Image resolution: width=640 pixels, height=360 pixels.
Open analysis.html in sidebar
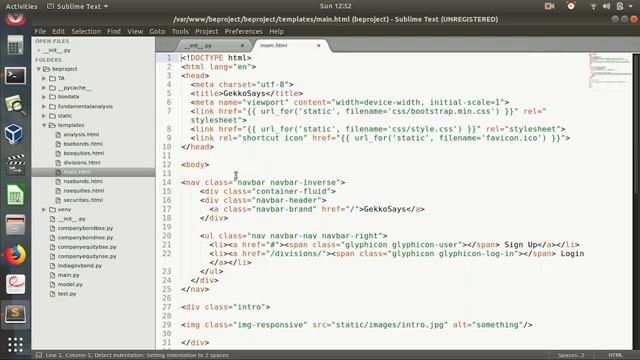tap(81, 134)
